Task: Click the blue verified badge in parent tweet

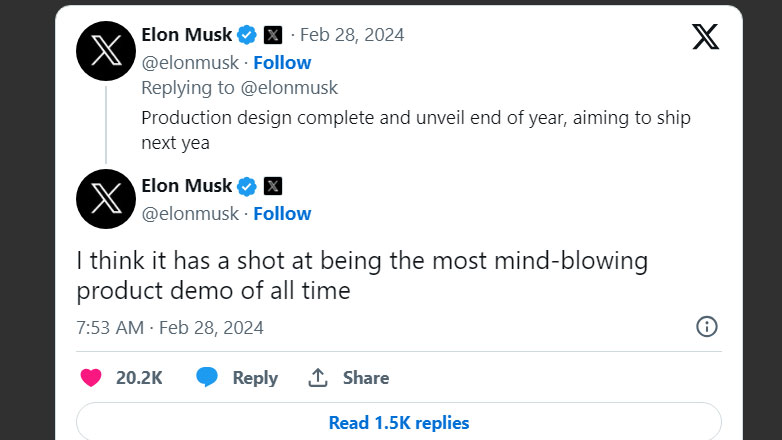Action: (248, 35)
